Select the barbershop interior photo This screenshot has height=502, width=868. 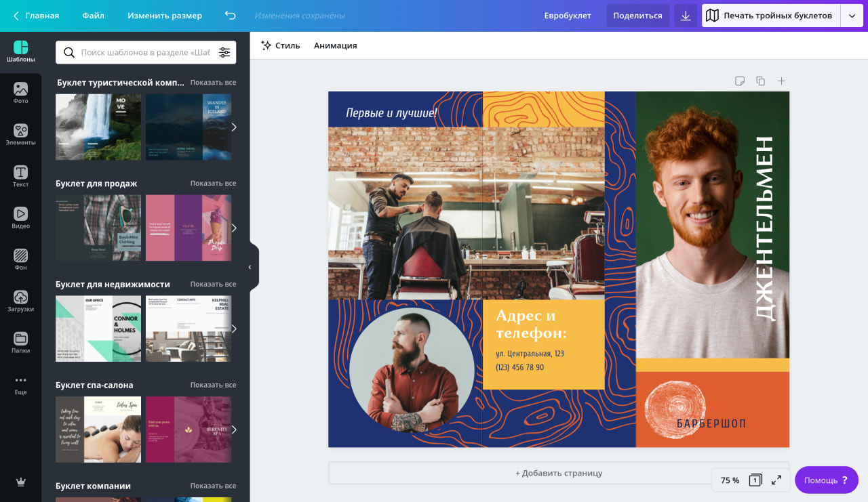tap(467, 213)
